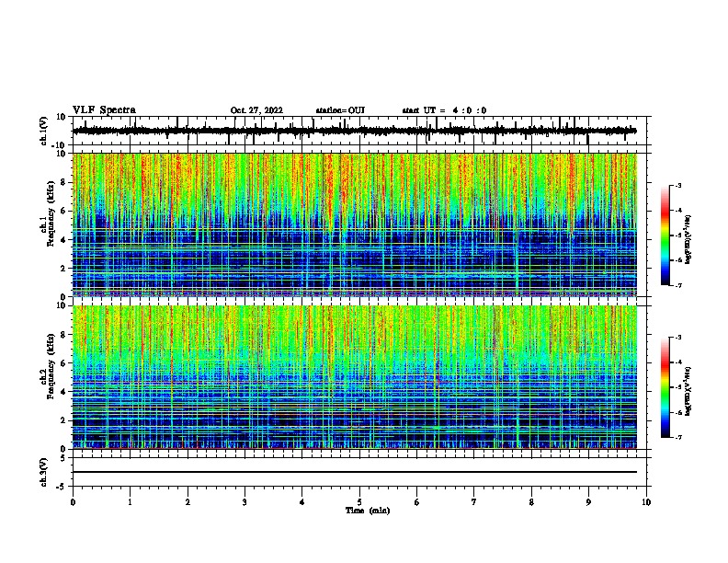
Task: Click the '8' kHz tick on ch.1 spectrogram
Action: point(63,182)
